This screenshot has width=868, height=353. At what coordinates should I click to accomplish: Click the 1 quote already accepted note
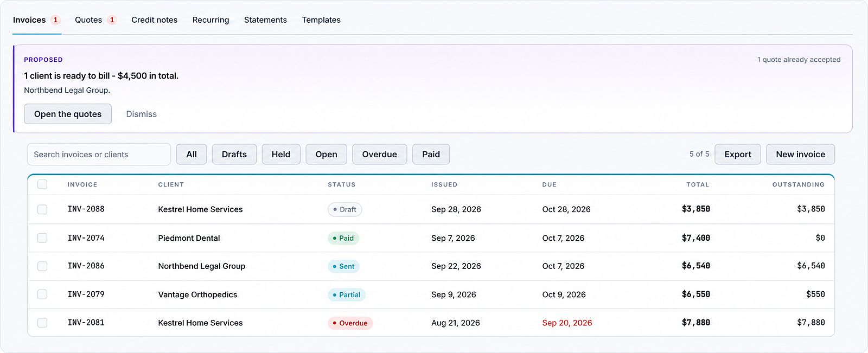[x=799, y=60]
